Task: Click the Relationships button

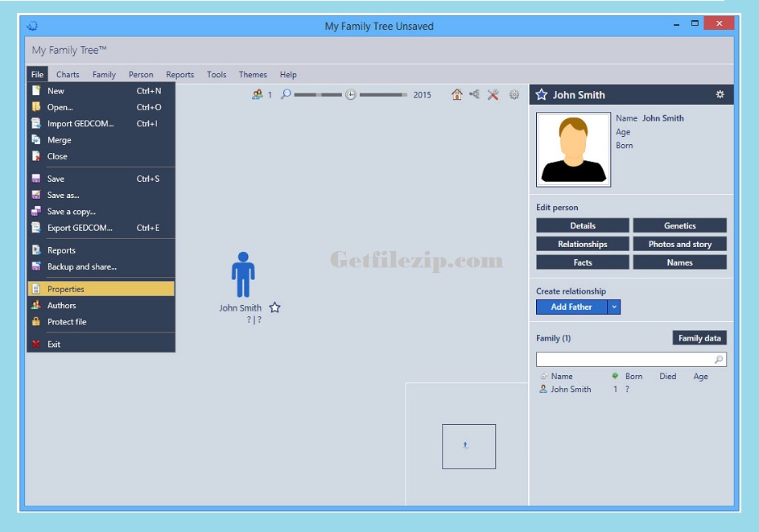Action: coord(583,244)
